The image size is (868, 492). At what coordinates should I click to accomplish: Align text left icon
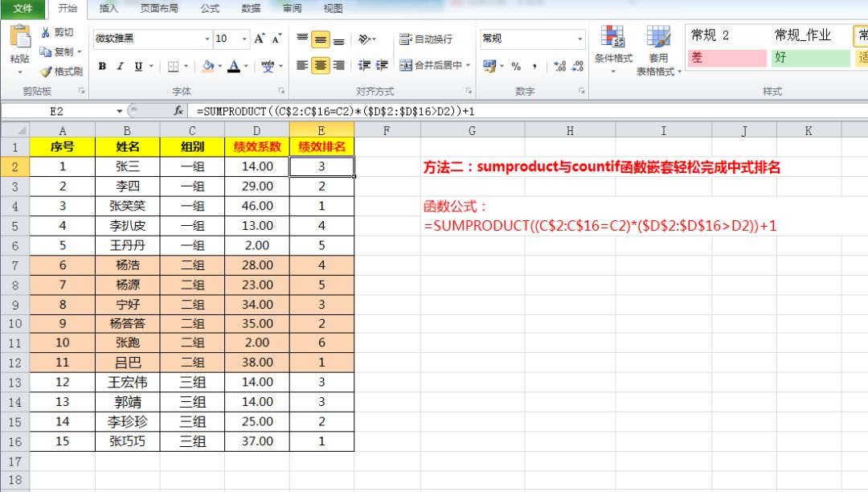point(302,65)
